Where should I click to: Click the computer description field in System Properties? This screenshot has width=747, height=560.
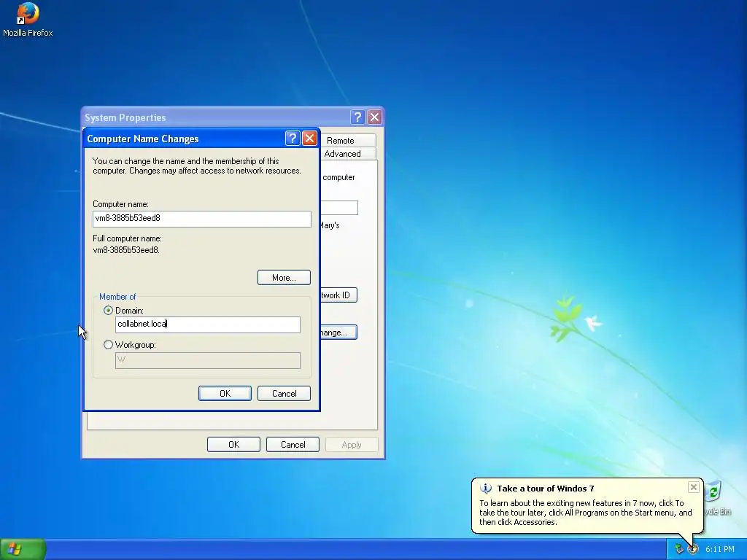[338, 208]
